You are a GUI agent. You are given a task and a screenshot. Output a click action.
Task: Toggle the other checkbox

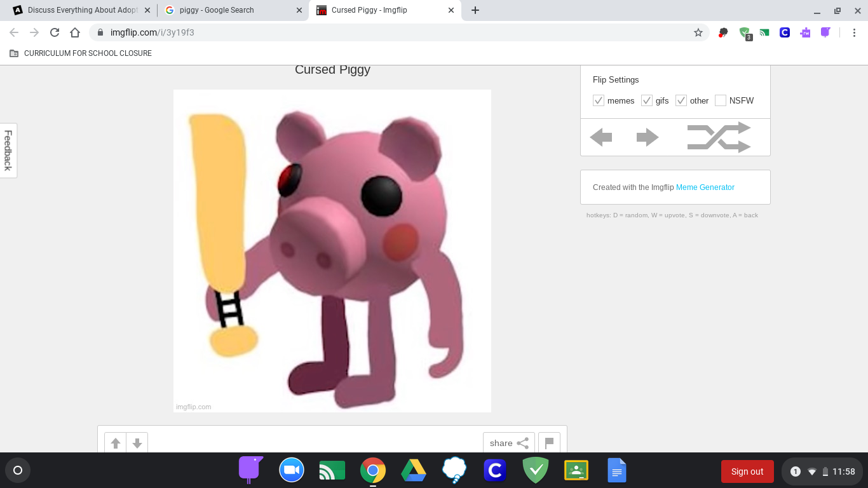point(681,100)
